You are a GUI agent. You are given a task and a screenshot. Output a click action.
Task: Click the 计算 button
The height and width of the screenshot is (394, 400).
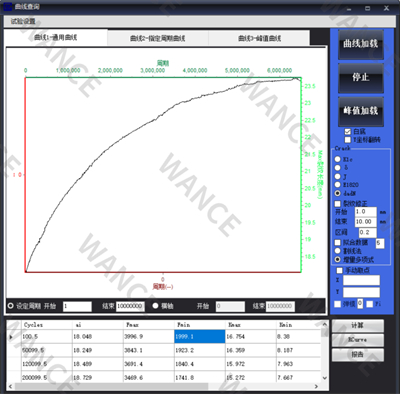[358, 325]
